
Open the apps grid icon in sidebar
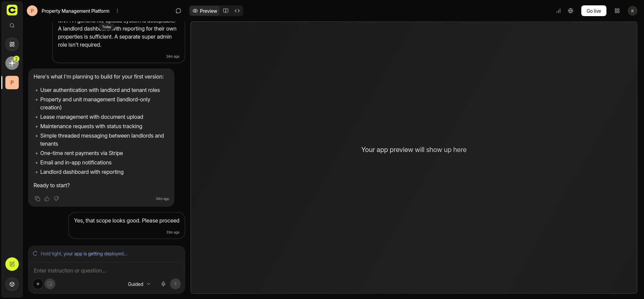(x=12, y=44)
